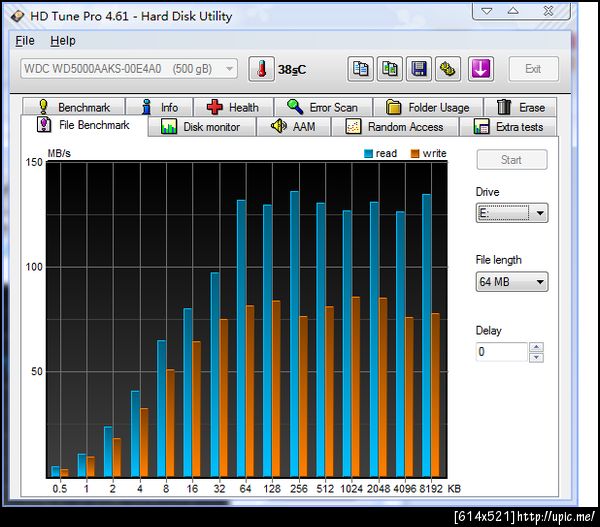Click the orange write legend swatch
Screen dimensions: 600x527
click(415, 154)
